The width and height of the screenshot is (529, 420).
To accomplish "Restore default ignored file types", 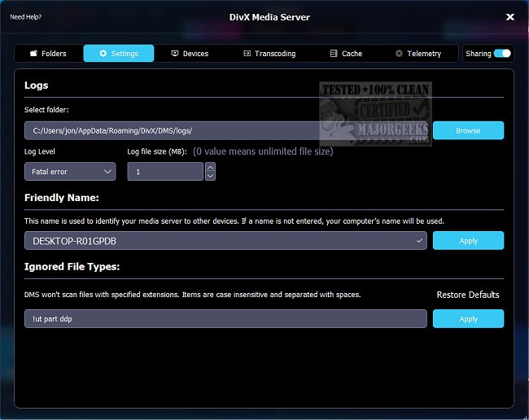I will coord(468,295).
